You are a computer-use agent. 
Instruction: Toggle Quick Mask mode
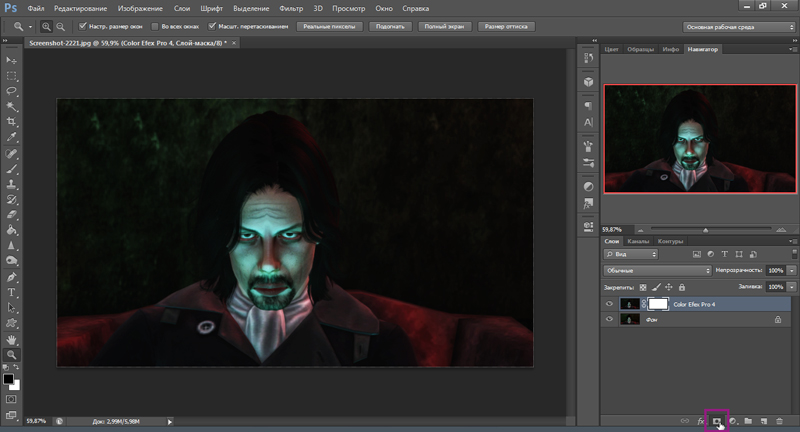pyautogui.click(x=11, y=399)
